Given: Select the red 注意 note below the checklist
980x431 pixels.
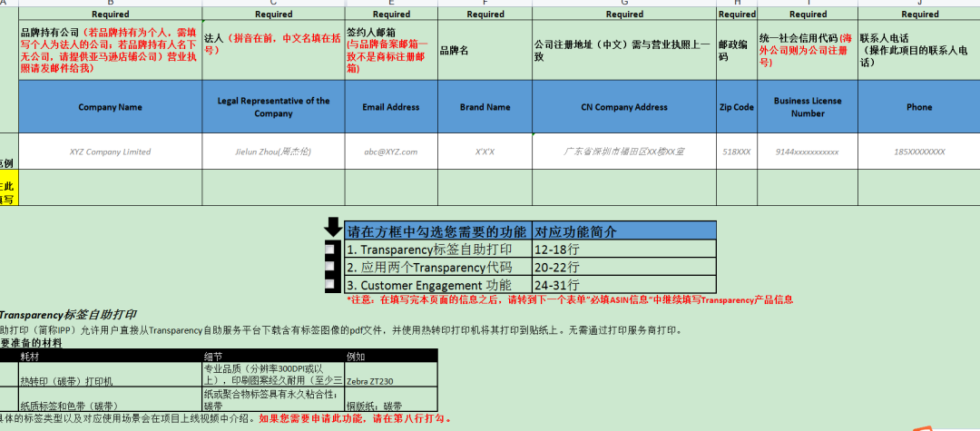Looking at the screenshot, I should tap(570, 299).
